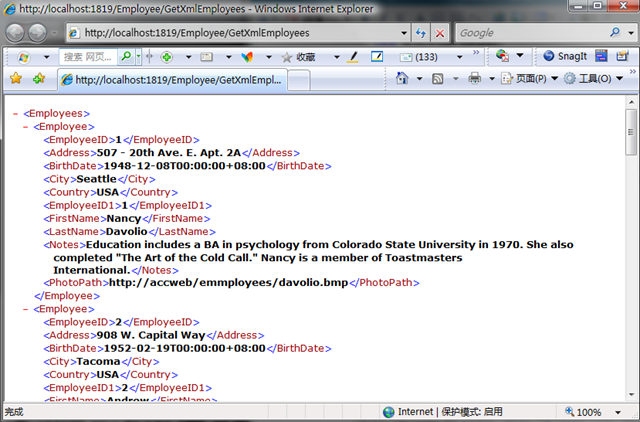Click the SnagIt toolbar button

(x=565, y=56)
